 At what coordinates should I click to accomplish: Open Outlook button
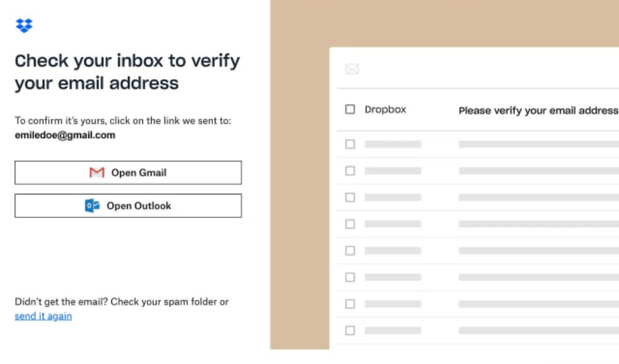click(x=128, y=206)
